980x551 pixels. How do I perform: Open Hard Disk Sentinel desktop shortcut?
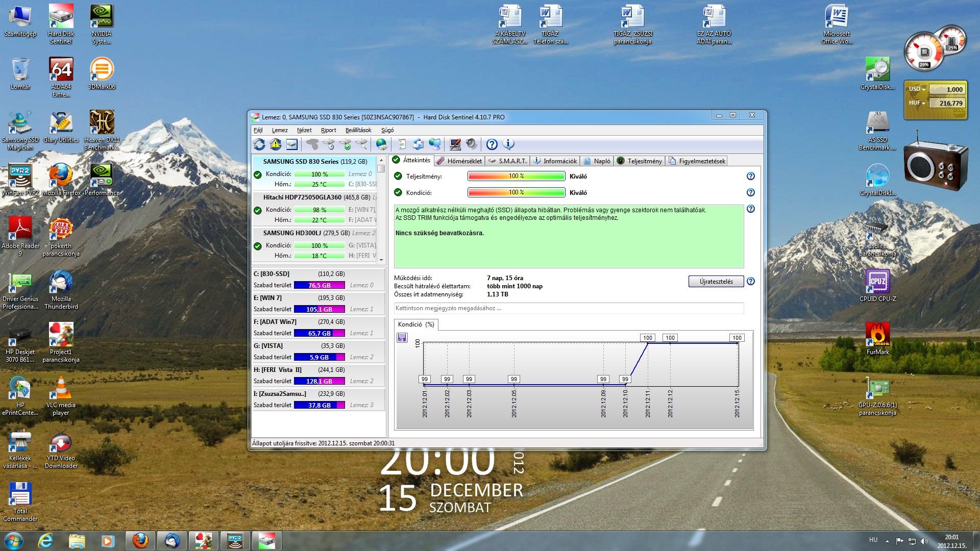[61, 24]
